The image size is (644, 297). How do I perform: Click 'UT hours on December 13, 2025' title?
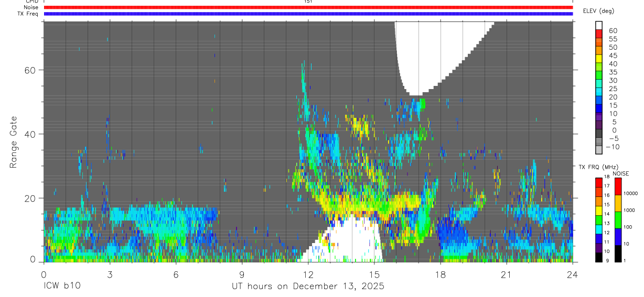click(x=308, y=287)
